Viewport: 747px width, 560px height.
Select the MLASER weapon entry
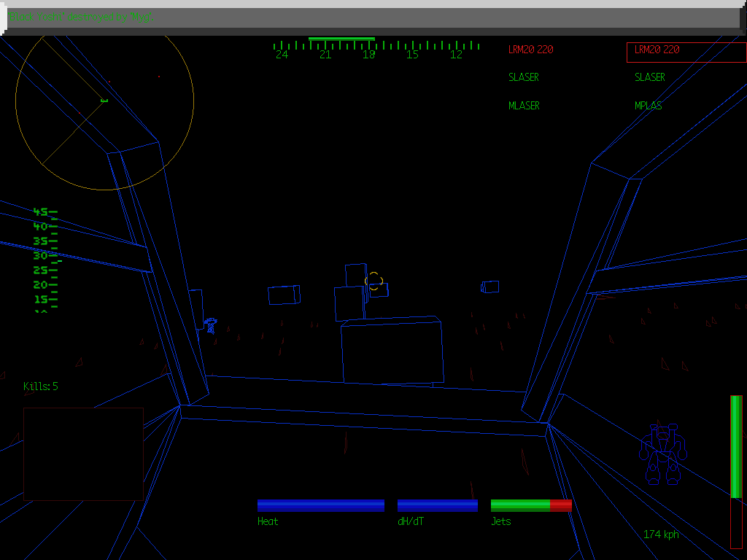click(523, 105)
